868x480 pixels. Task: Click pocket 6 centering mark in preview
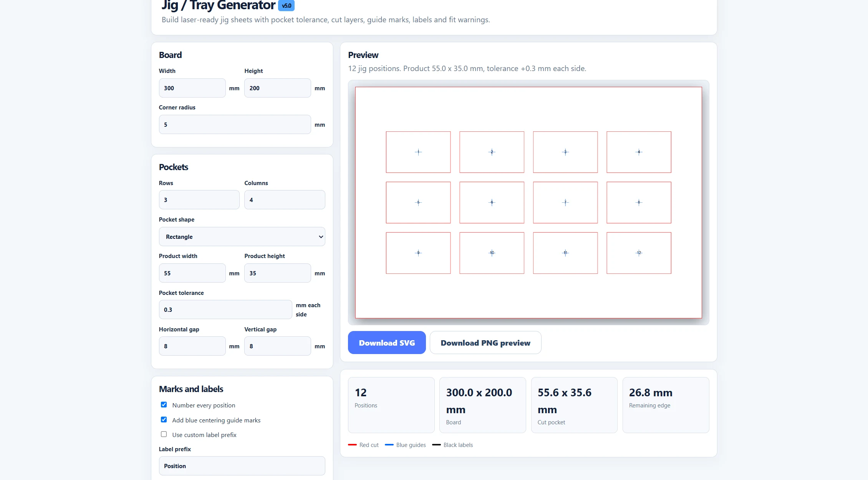tap(492, 202)
